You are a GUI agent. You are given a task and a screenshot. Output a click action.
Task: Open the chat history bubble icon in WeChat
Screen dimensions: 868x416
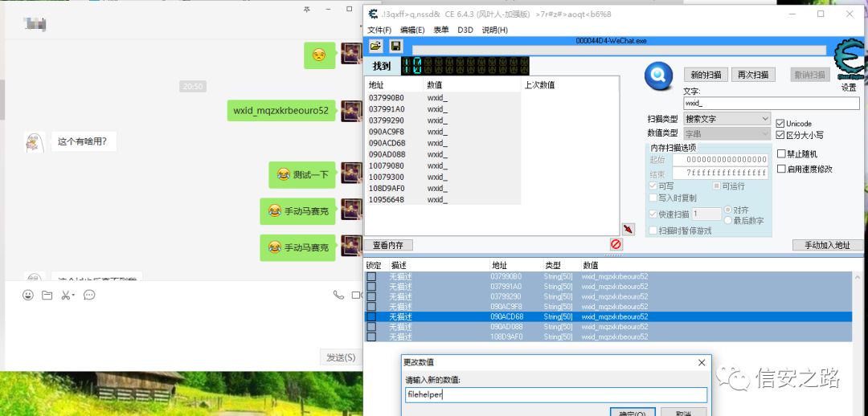pos(89,295)
